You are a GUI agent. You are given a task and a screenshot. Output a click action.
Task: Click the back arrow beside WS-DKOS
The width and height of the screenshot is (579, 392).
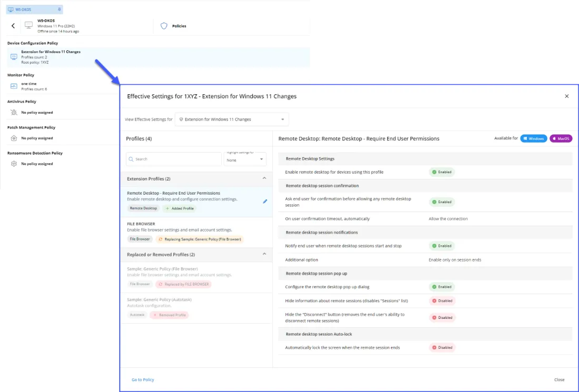(x=13, y=26)
